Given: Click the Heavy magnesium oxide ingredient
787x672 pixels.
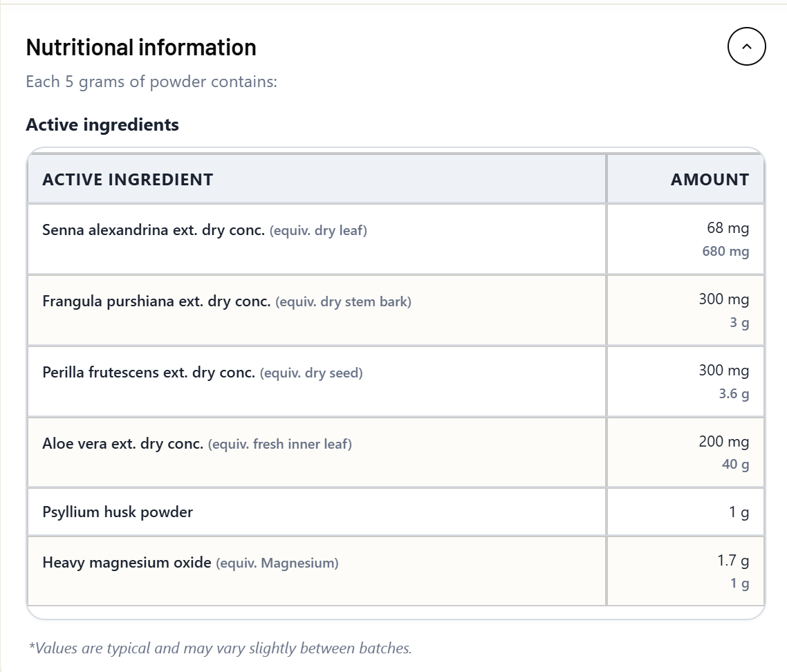Looking at the screenshot, I should pyautogui.click(x=127, y=562).
